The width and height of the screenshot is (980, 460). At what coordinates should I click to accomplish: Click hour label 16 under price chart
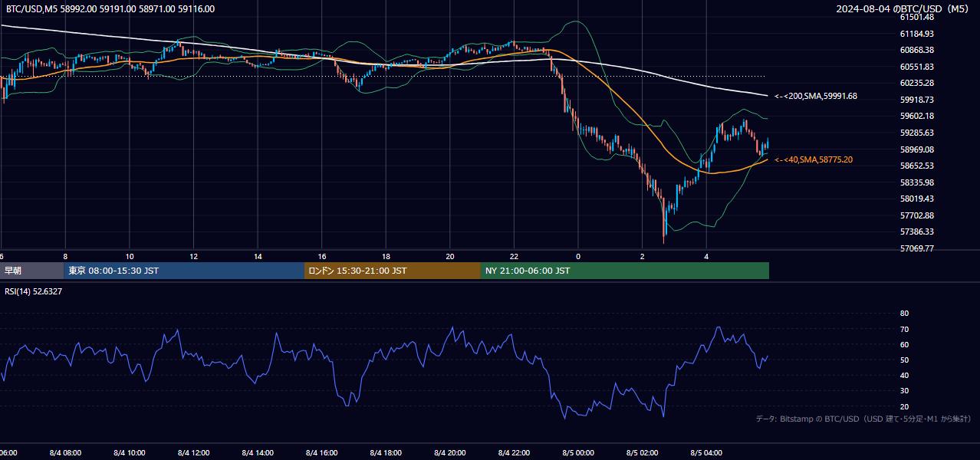tap(322, 256)
